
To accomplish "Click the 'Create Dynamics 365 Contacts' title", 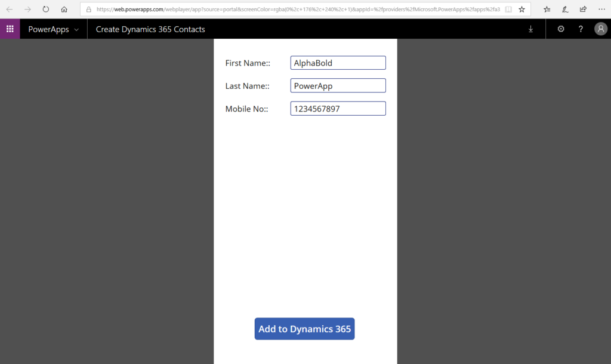I will [150, 29].
